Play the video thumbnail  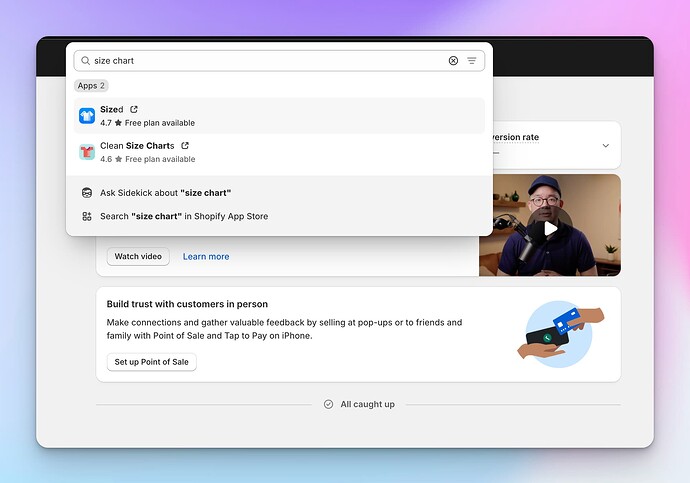[x=550, y=228]
